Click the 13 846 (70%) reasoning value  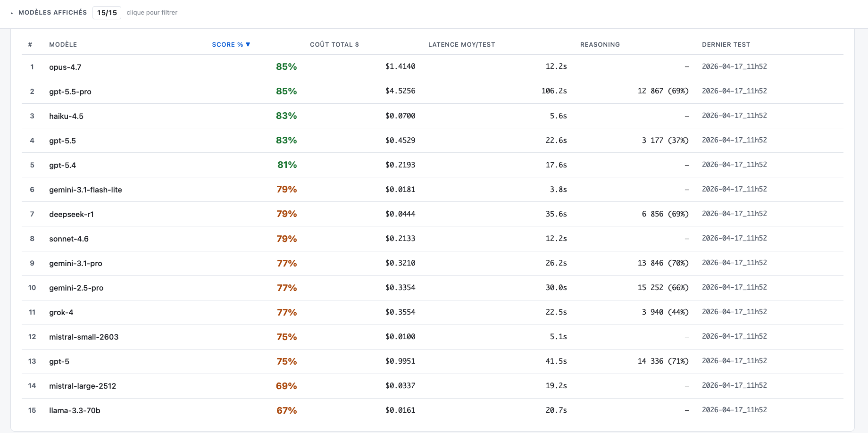click(663, 263)
